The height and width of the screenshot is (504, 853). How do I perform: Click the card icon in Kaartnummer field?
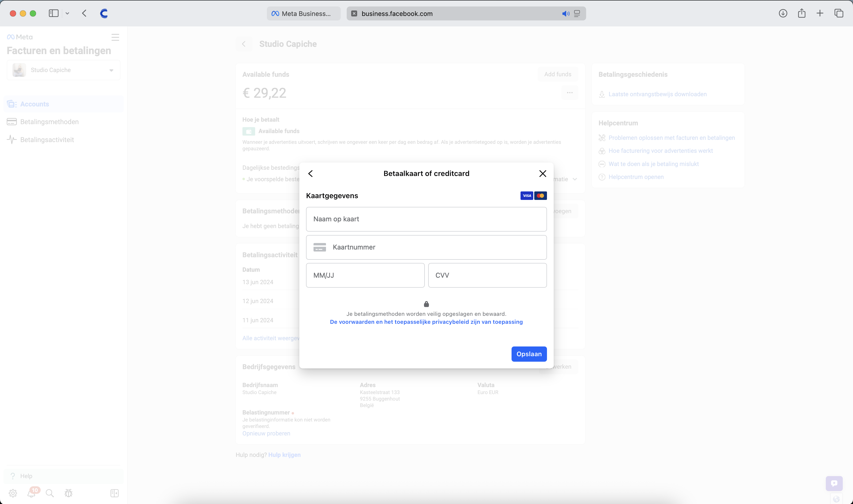320,247
